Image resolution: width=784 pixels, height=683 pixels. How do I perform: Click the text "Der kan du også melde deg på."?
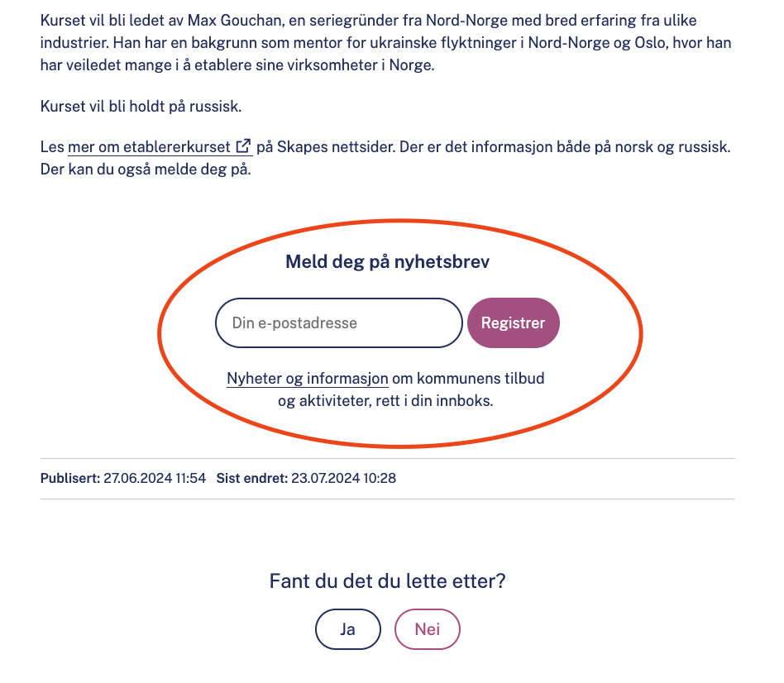pyautogui.click(x=145, y=170)
